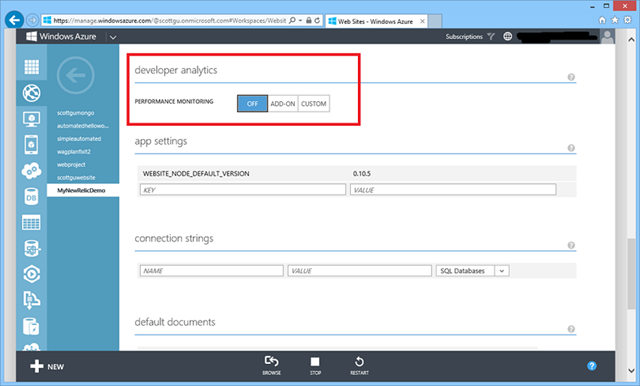Set Performance Monitoring to OFF

(252, 104)
